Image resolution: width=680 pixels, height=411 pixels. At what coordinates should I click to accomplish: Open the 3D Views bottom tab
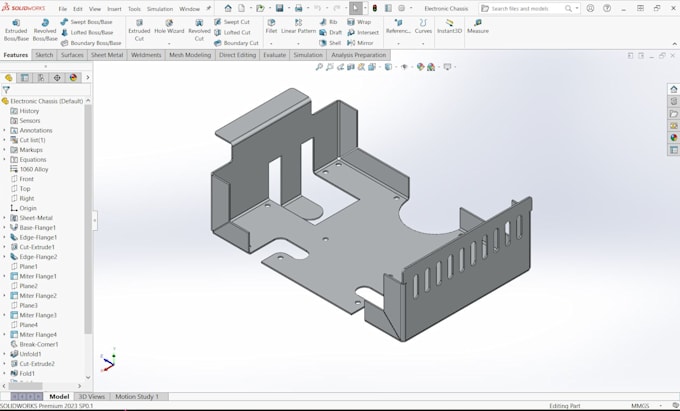pos(92,397)
